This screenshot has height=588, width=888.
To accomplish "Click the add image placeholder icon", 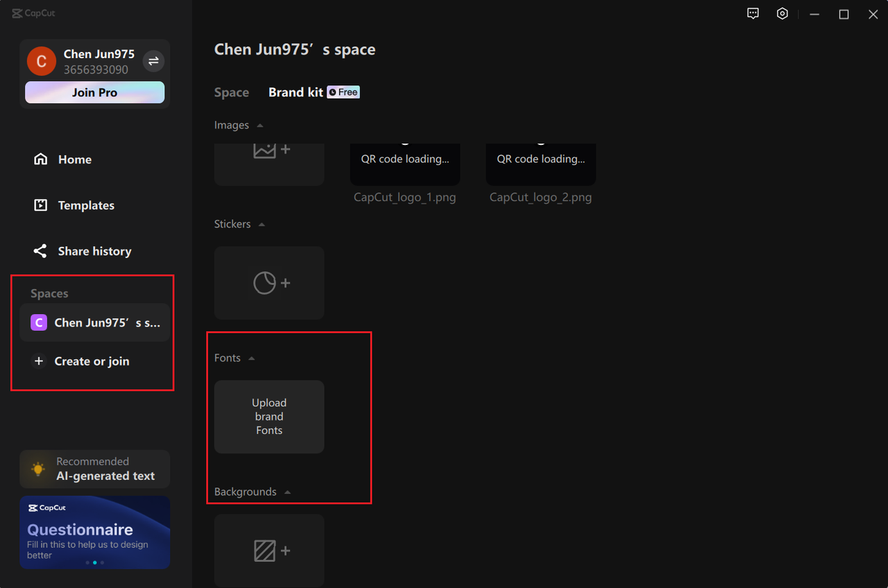I will 269,148.
